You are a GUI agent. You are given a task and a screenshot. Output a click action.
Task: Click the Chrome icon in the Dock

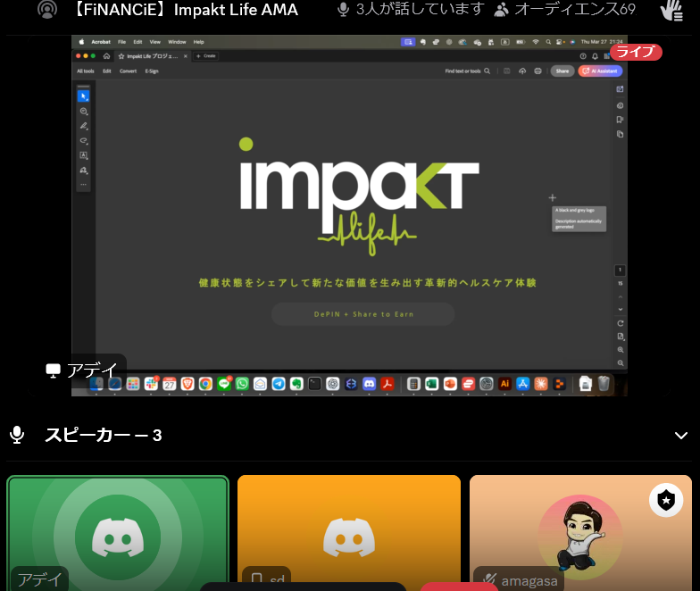click(205, 384)
